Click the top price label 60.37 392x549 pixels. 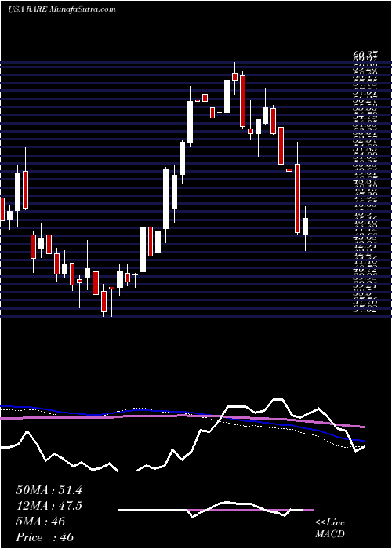(x=365, y=55)
